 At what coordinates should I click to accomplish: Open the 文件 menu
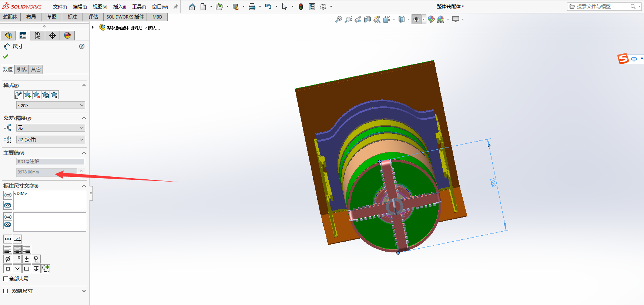click(x=60, y=7)
